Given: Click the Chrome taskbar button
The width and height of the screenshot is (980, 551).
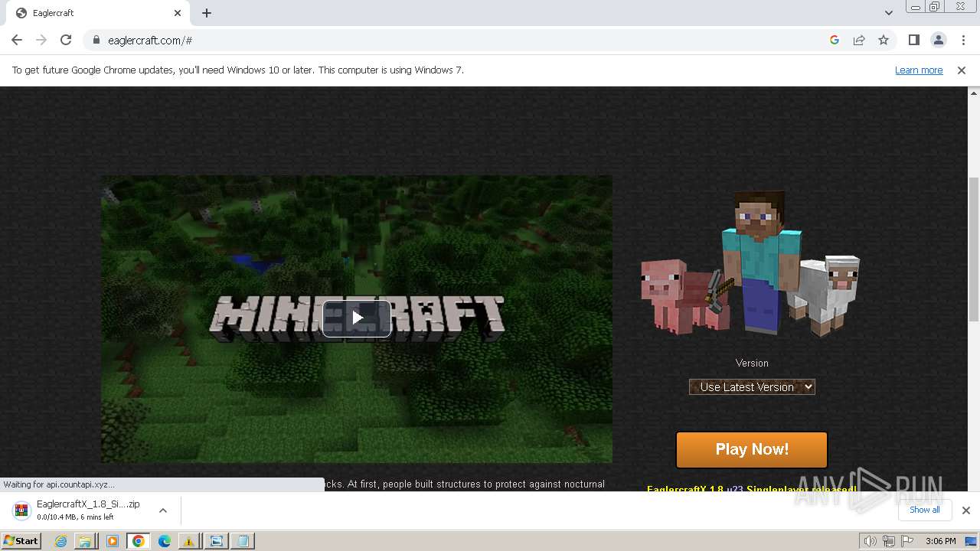Looking at the screenshot, I should 139,541.
